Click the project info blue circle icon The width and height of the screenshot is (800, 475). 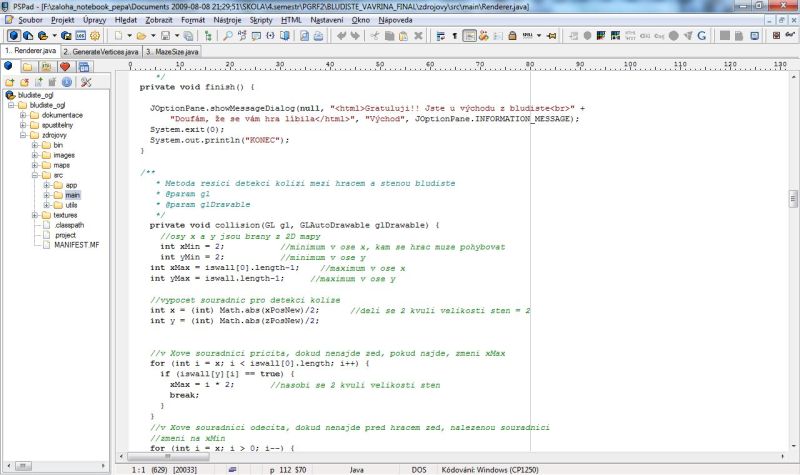point(67,82)
